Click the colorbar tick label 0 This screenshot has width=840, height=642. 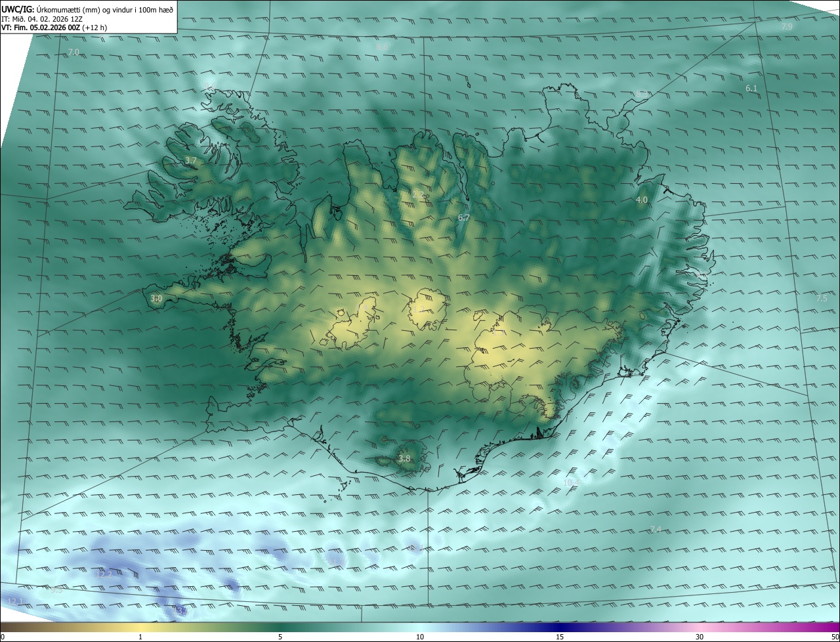3,637
